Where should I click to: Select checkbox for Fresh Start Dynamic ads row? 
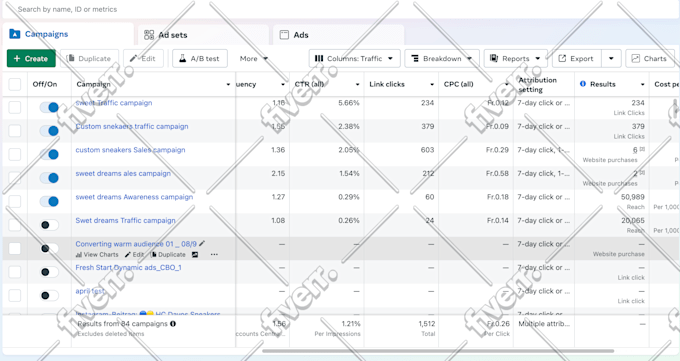(x=15, y=272)
